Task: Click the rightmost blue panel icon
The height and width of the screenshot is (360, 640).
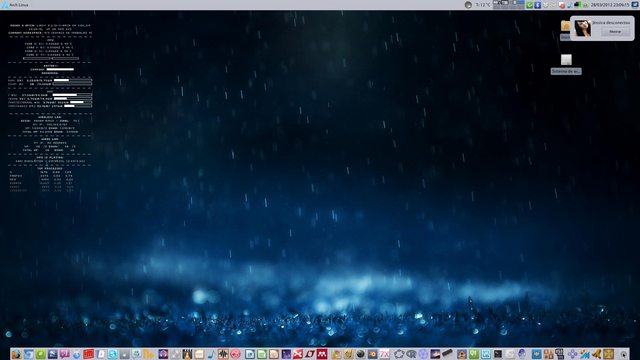Action: tap(635, 5)
